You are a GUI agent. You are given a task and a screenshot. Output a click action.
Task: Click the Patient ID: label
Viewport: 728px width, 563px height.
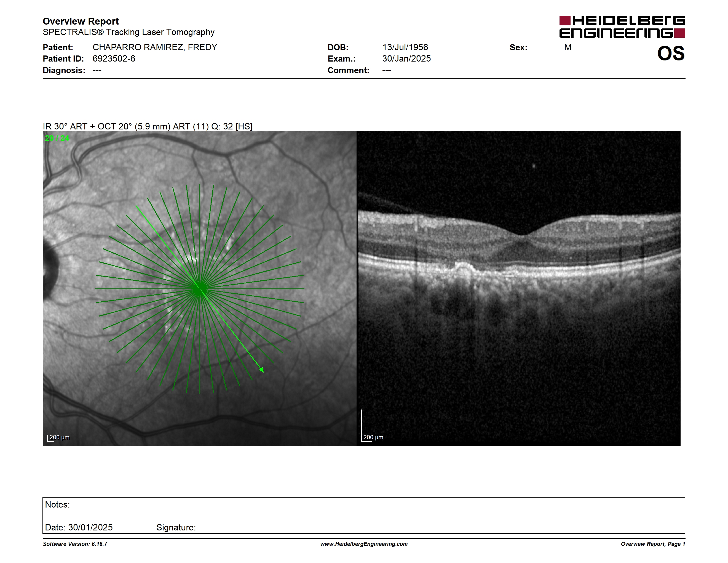pyautogui.click(x=63, y=59)
